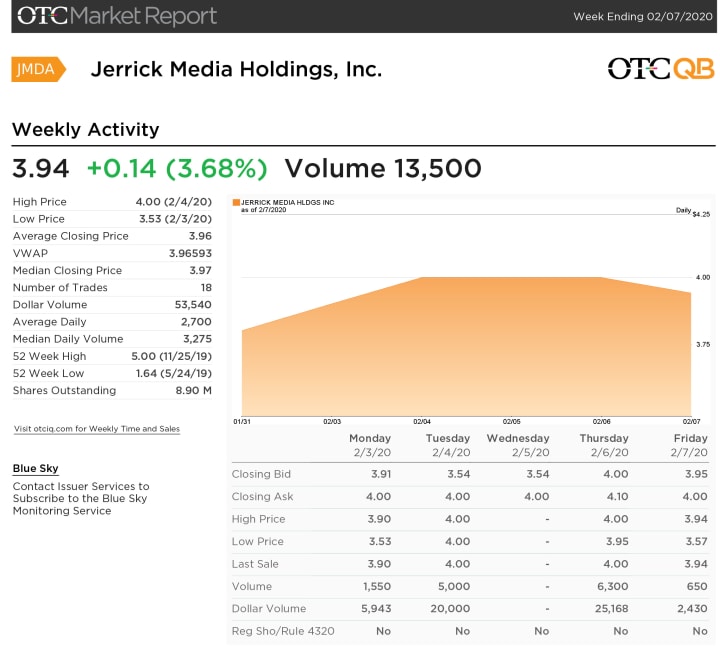Click Thursday's Low Price 3.95

pos(617,542)
